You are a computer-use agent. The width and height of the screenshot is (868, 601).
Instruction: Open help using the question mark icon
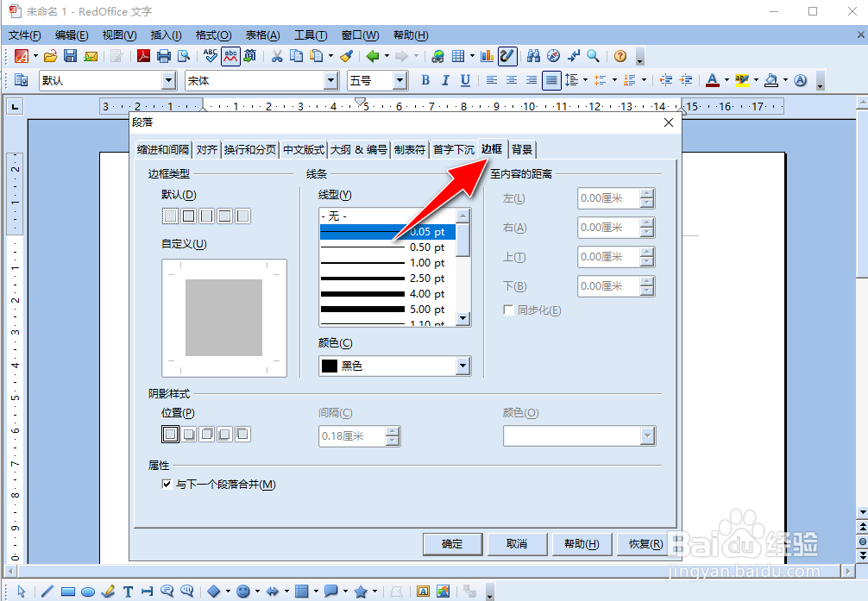[620, 56]
